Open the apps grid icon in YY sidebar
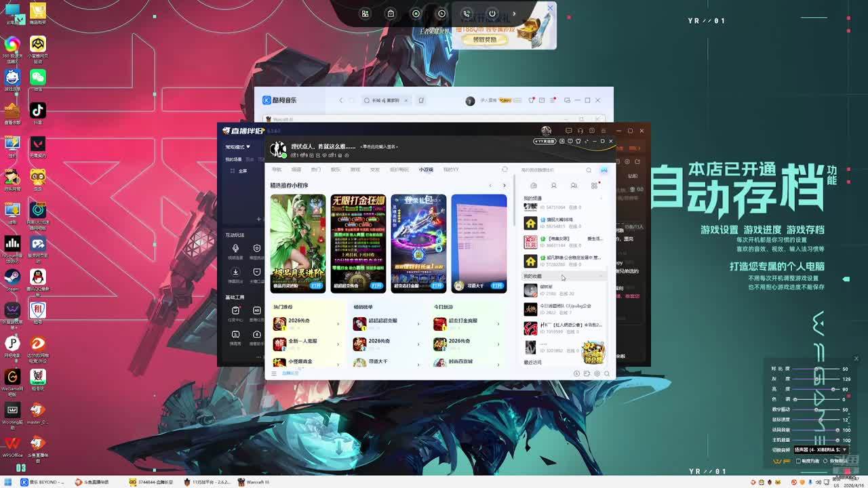Image resolution: width=868 pixels, height=488 pixels. tap(595, 185)
